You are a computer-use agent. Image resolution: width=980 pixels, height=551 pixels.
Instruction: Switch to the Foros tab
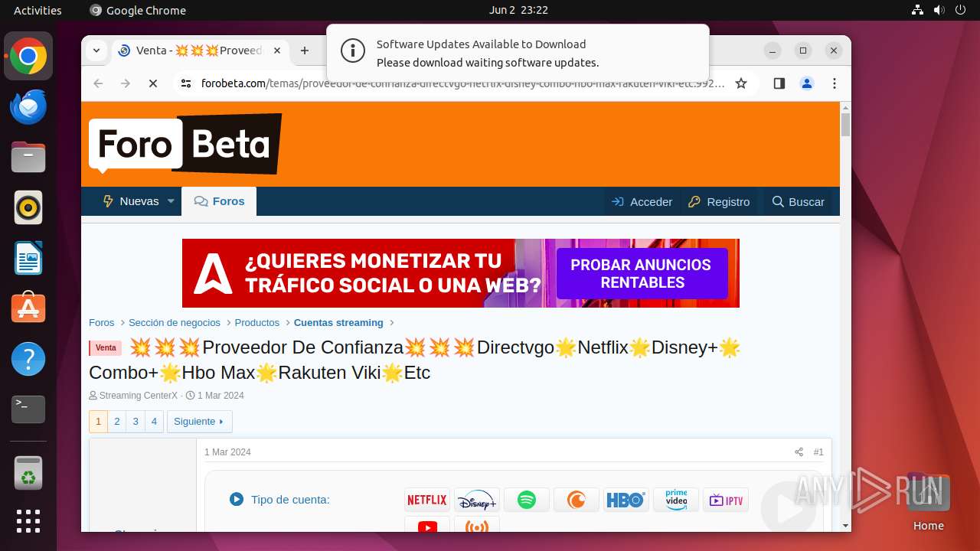[219, 201]
